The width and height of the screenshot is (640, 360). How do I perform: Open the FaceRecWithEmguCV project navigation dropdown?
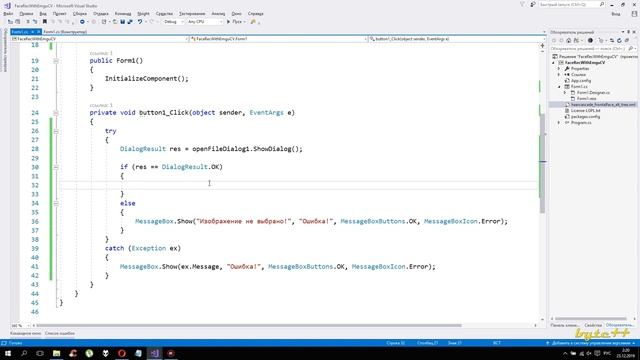coord(100,39)
